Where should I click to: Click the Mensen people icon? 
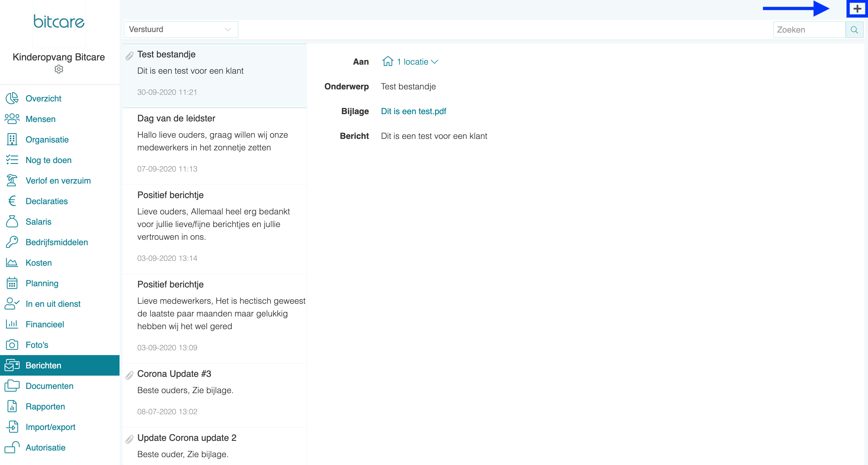[12, 119]
